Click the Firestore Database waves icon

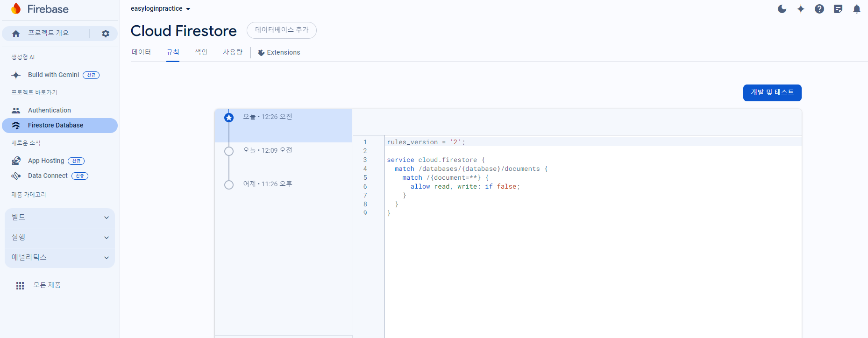16,126
